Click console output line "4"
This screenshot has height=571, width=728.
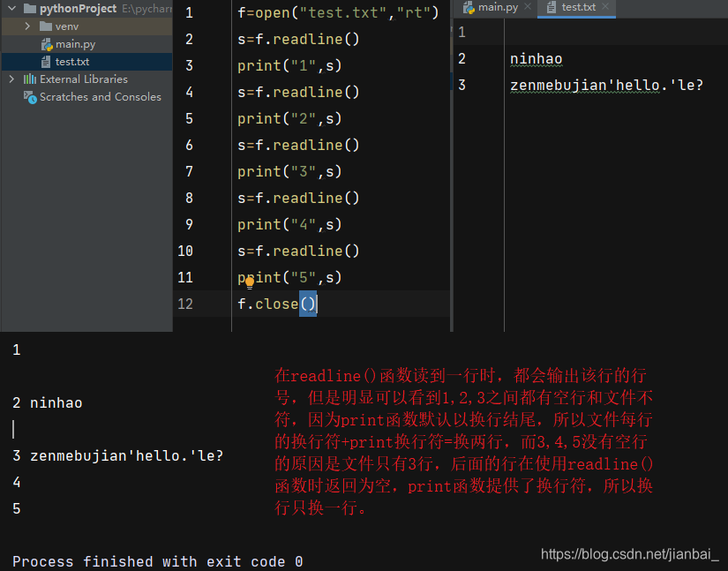(17, 483)
